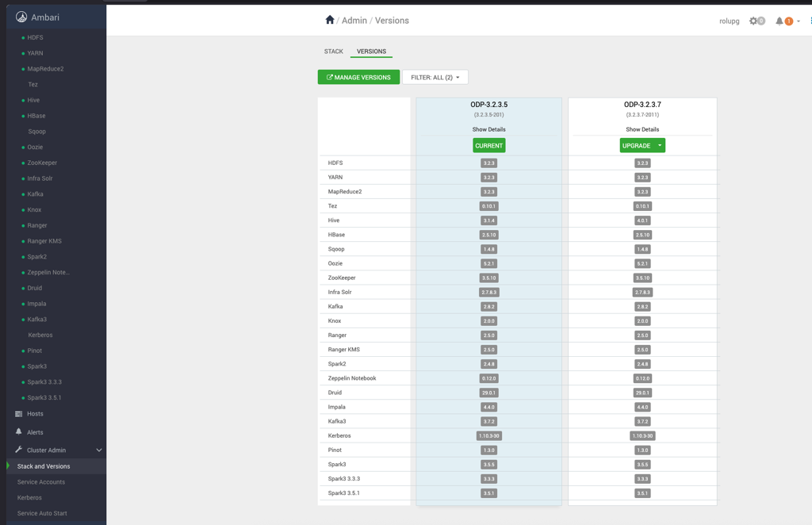
Task: Open Kafka3 service in sidebar
Action: 36,320
